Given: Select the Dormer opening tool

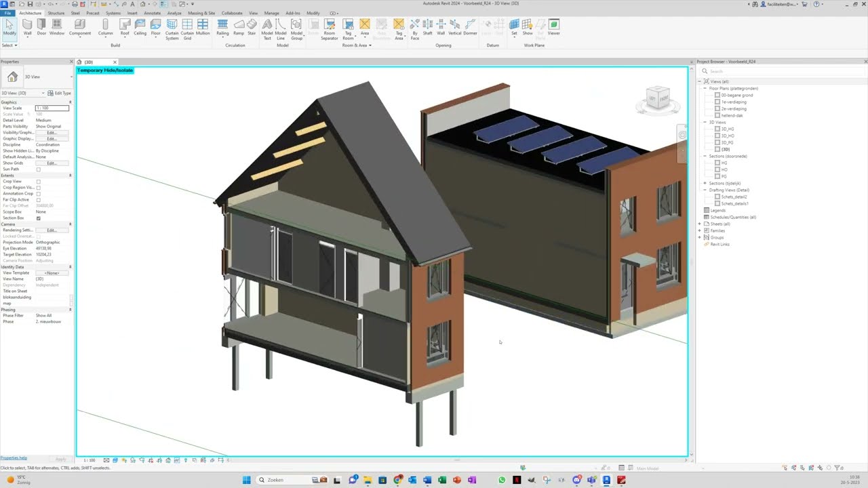Looking at the screenshot, I should coord(470,27).
